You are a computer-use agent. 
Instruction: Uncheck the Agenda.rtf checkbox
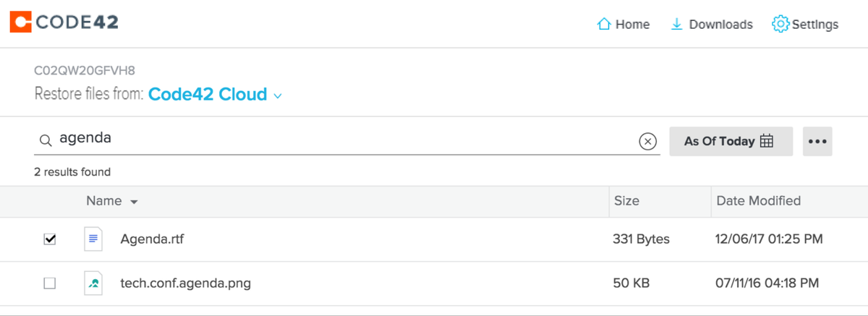pyautogui.click(x=50, y=239)
